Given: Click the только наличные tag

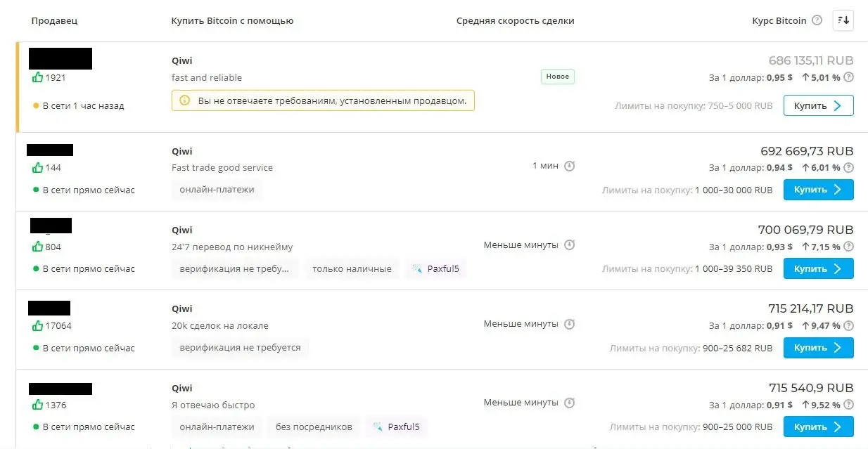Looking at the screenshot, I should click(x=352, y=268).
